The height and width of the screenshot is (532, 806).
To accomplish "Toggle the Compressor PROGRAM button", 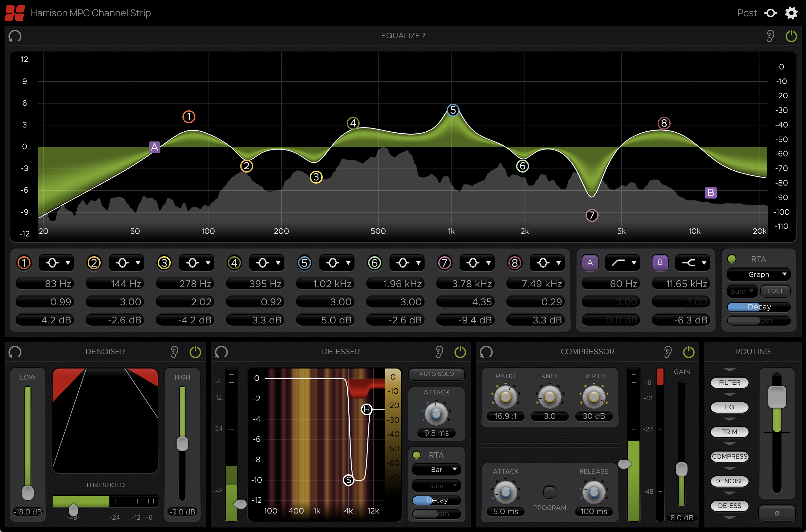I will (550, 492).
